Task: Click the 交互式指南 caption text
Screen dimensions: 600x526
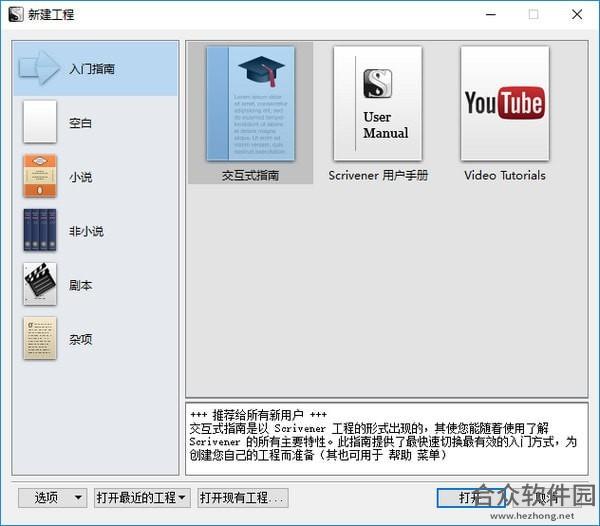Action: click(x=250, y=176)
